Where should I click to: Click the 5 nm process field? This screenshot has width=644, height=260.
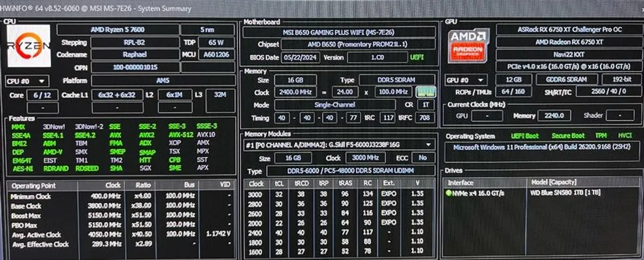[x=207, y=29]
